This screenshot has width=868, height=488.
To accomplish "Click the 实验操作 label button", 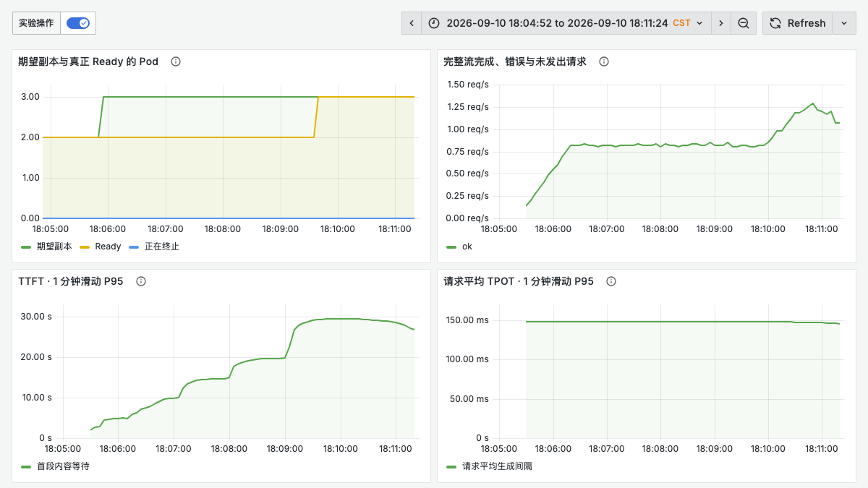I will tap(36, 23).
